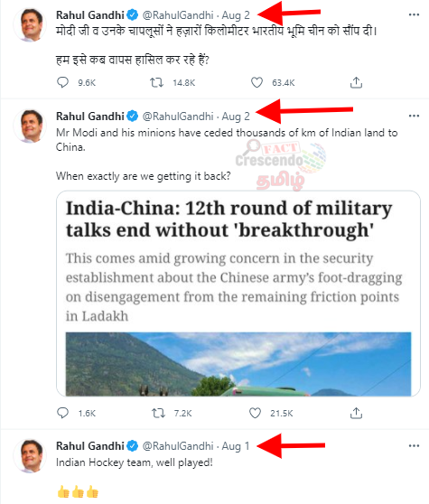Share the Hindi tweet via share icon
This screenshot has width=429, height=504.
click(356, 82)
